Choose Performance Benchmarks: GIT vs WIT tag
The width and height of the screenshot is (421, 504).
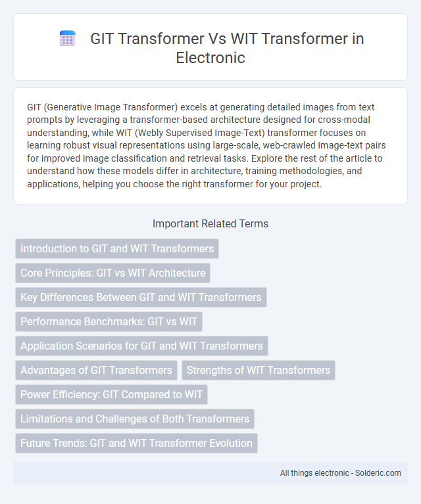[109, 321]
